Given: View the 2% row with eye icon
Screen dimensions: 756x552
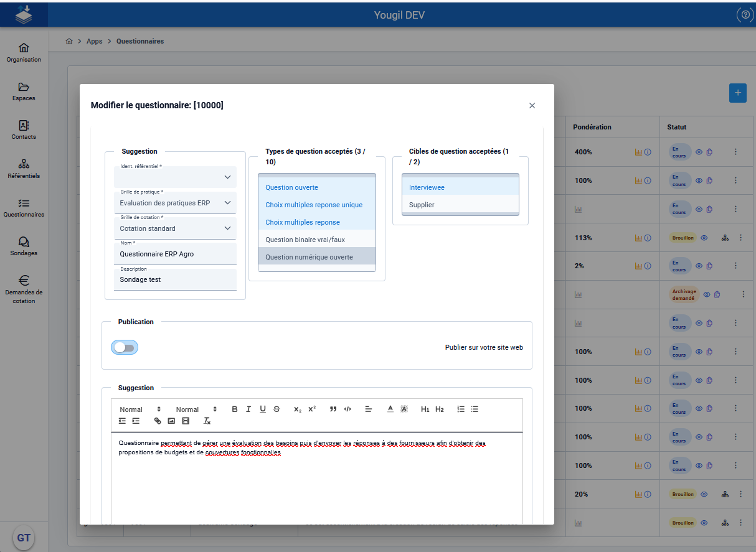Looking at the screenshot, I should (x=699, y=266).
